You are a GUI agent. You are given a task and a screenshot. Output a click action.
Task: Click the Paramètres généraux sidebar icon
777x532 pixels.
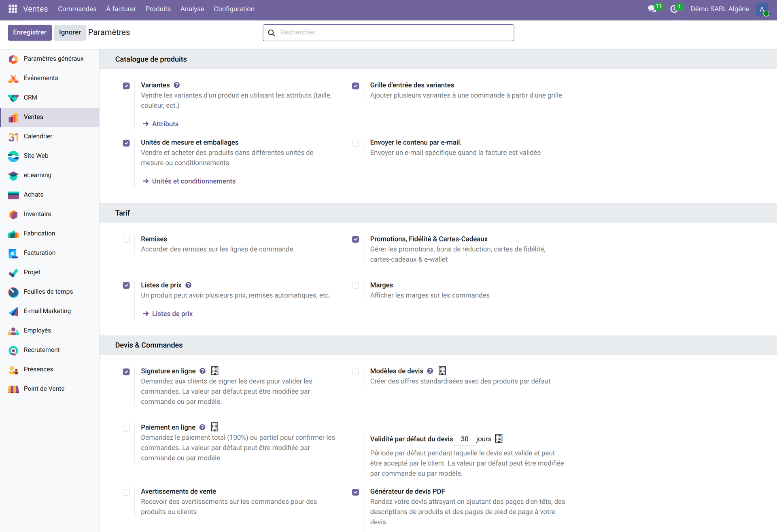pyautogui.click(x=13, y=59)
